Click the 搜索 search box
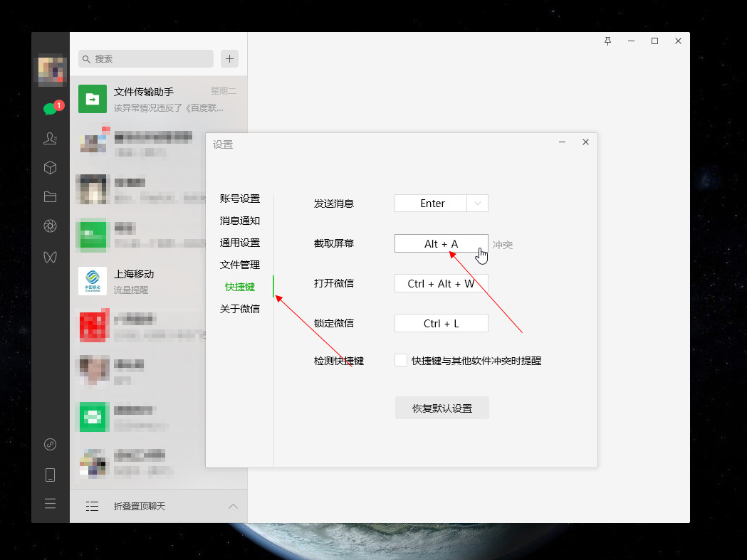Image resolution: width=747 pixels, height=560 pixels. click(146, 58)
